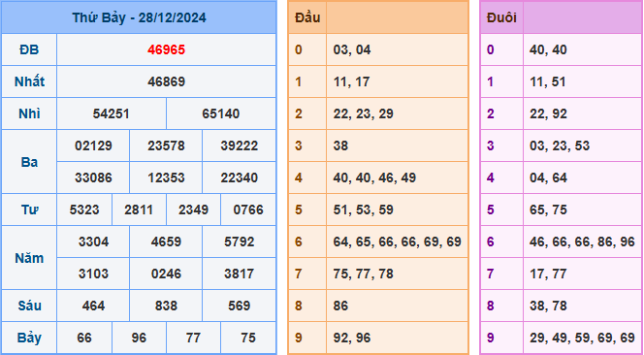Click Đầu row 9 values 92, 96
This screenshot has width=644, height=355.
pyautogui.click(x=352, y=338)
